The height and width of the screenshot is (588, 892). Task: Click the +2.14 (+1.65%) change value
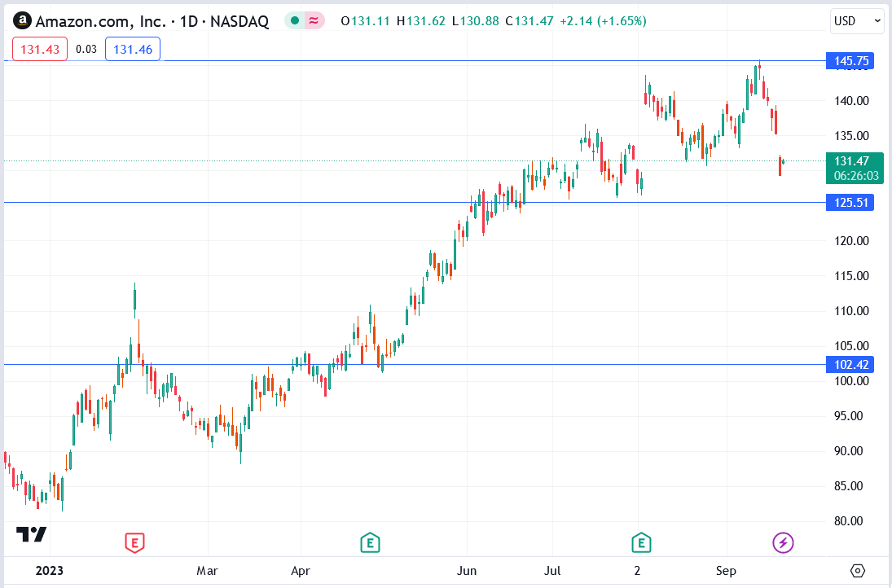603,21
